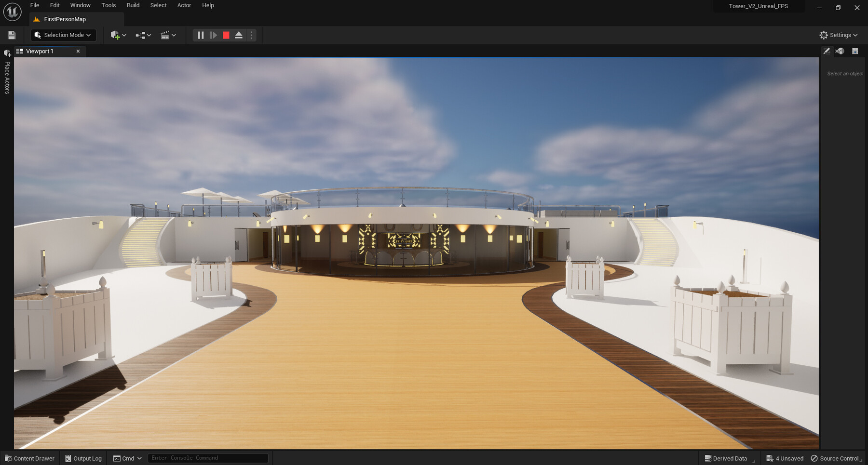Screen dimensions: 868x465
Task: Click the Enter Console Command field
Action: [207, 458]
